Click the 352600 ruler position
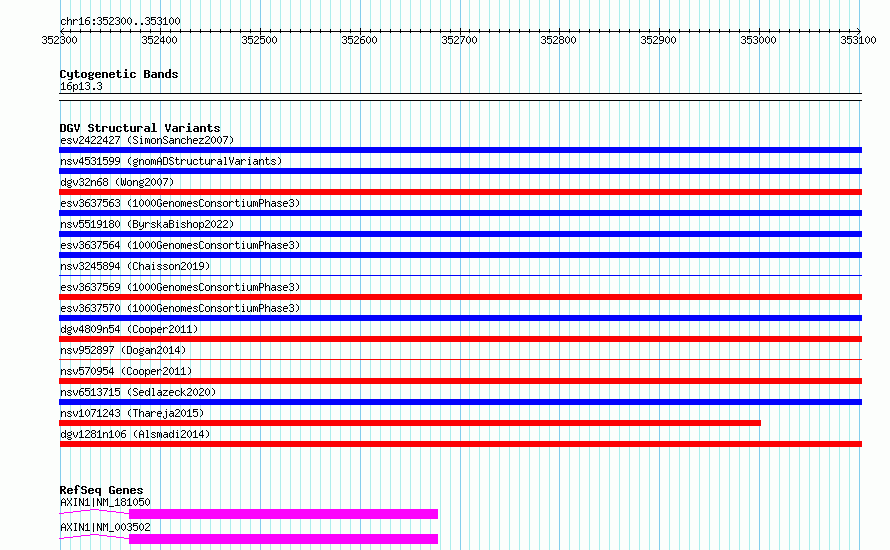Viewport: 890px width, 550px height. [x=359, y=40]
